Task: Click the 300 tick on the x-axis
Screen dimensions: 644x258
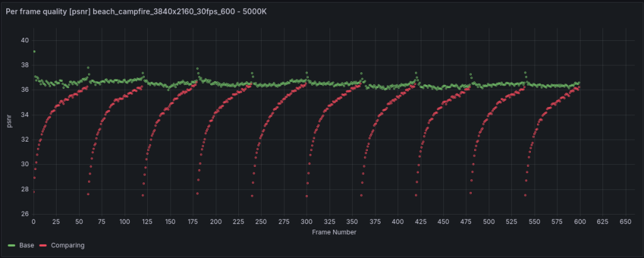Action: [x=307, y=223]
